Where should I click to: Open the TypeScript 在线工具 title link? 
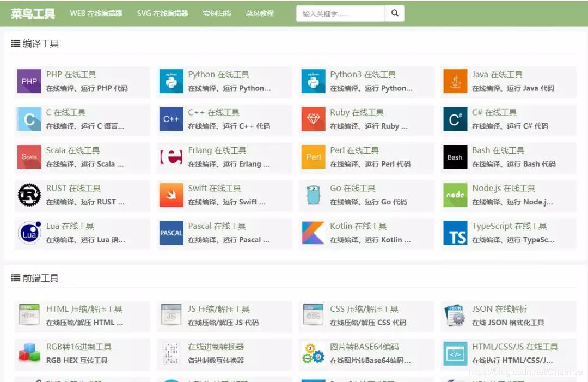[x=509, y=226]
